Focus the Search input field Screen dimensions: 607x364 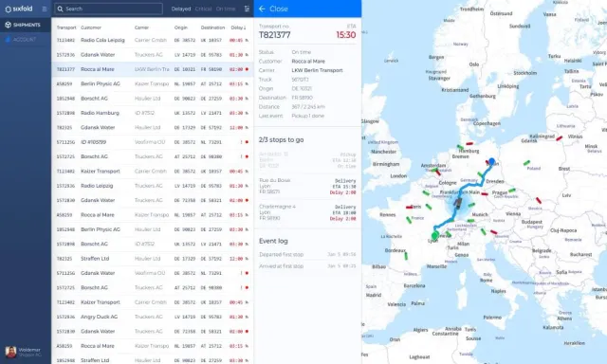[x=108, y=9]
